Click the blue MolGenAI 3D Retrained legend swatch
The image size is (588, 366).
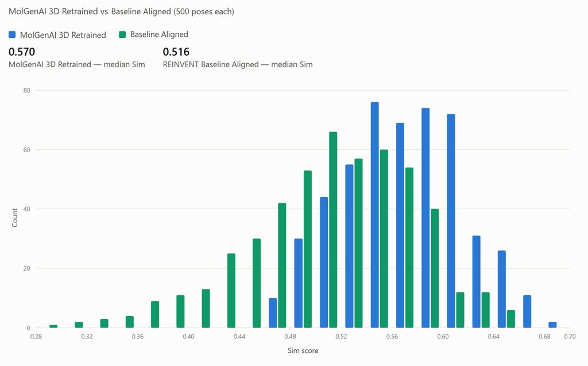click(x=12, y=35)
